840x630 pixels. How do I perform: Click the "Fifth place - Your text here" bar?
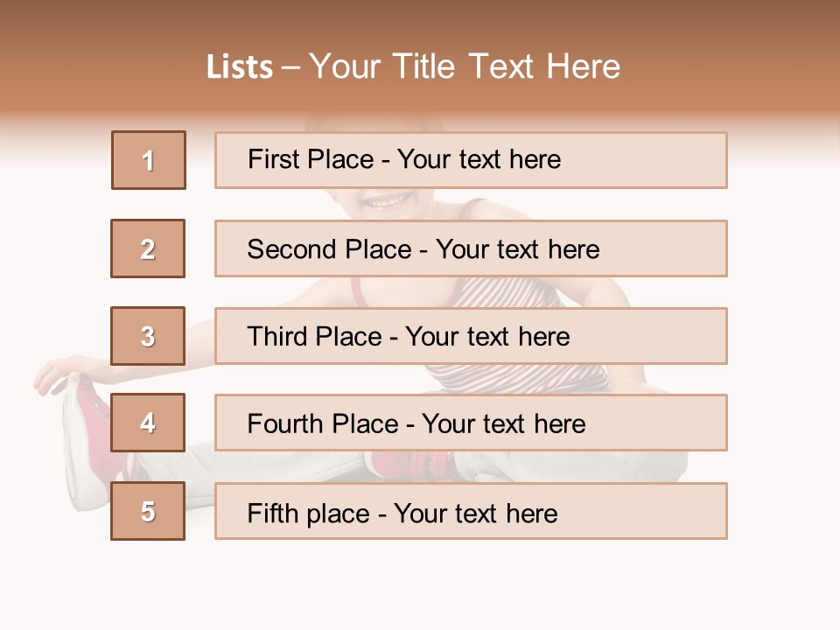[471, 511]
